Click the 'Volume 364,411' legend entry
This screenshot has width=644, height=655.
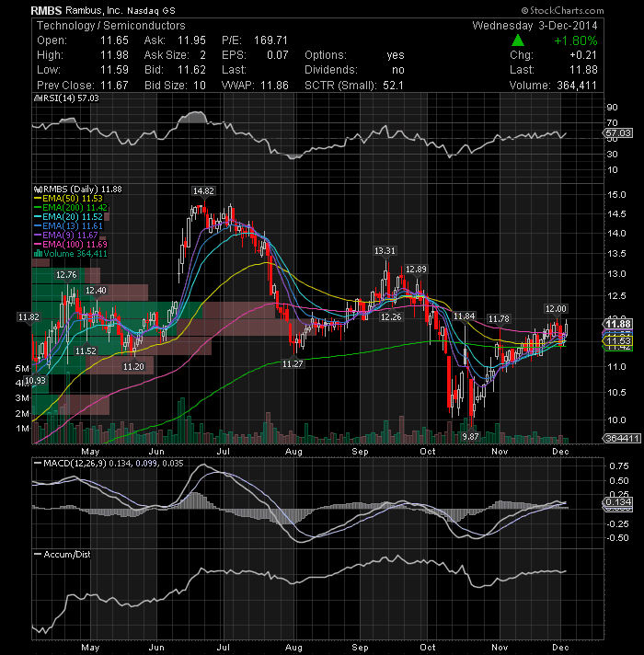tap(75, 254)
